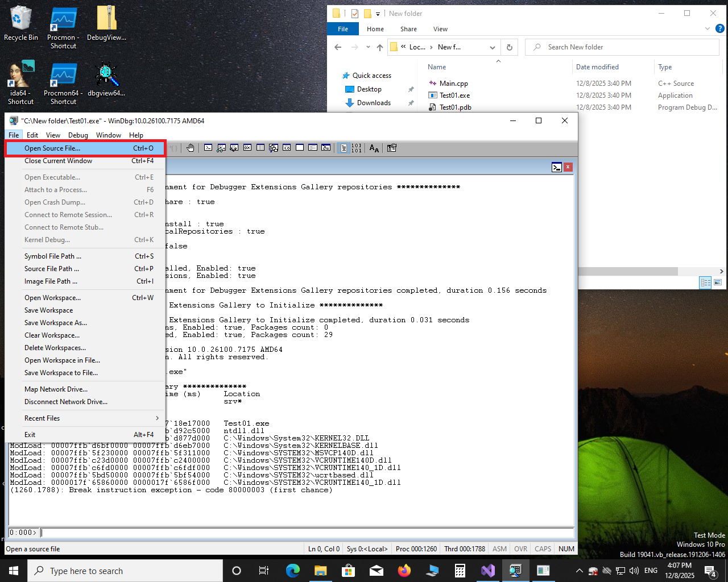The width and height of the screenshot is (728, 582).
Task: Switch to Source mode off (101) toggle
Action: click(x=357, y=148)
